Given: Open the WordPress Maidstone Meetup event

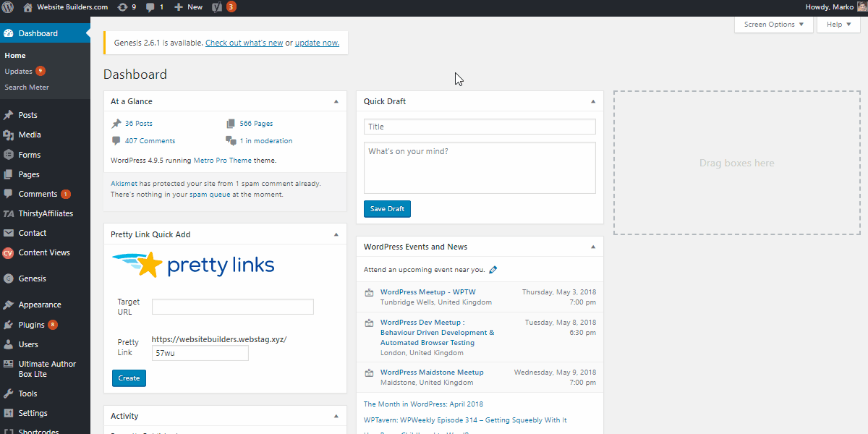Looking at the screenshot, I should [x=432, y=373].
